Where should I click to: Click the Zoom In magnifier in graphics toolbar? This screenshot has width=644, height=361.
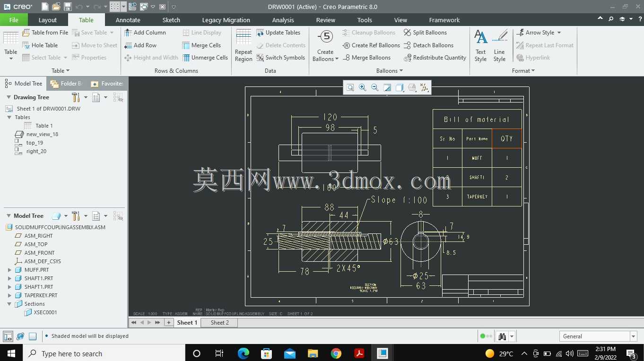pyautogui.click(x=363, y=87)
